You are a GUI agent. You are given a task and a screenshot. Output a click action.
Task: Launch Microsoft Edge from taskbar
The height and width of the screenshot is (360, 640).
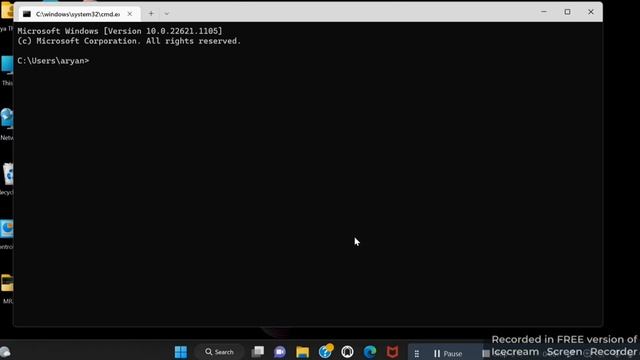tap(370, 352)
